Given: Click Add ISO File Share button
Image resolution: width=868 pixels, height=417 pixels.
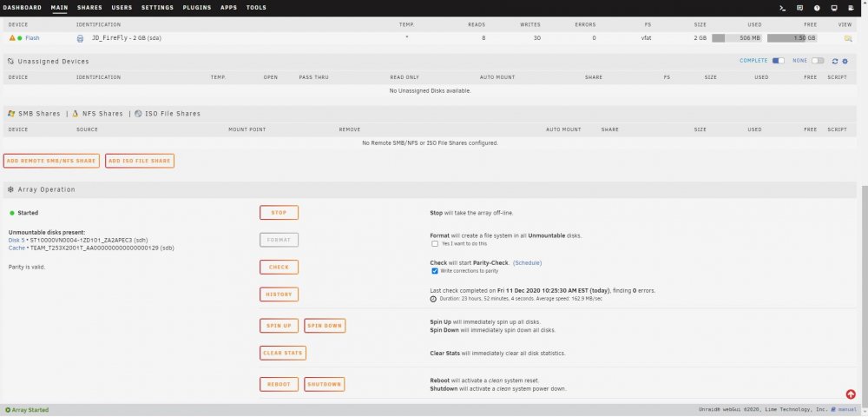Looking at the screenshot, I should point(140,161).
